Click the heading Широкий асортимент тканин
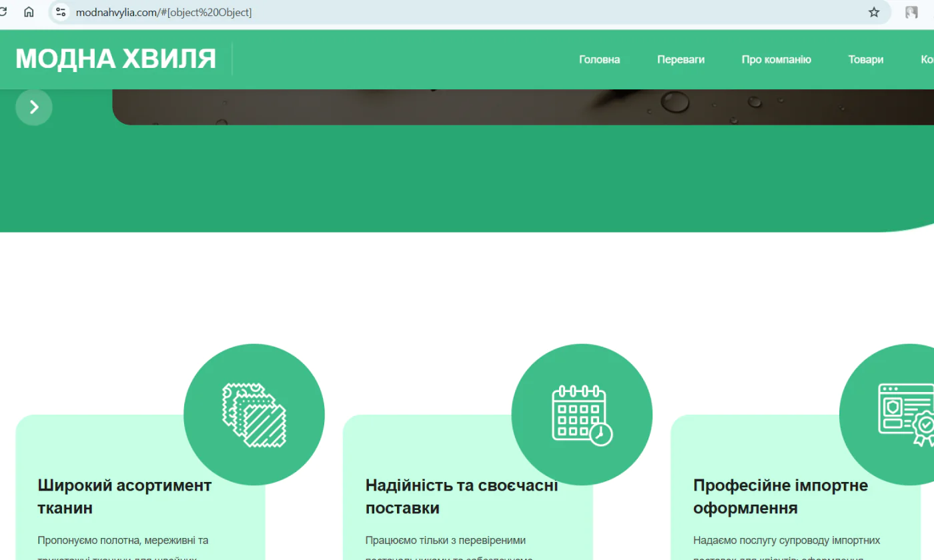The height and width of the screenshot is (560, 934). coord(125,497)
